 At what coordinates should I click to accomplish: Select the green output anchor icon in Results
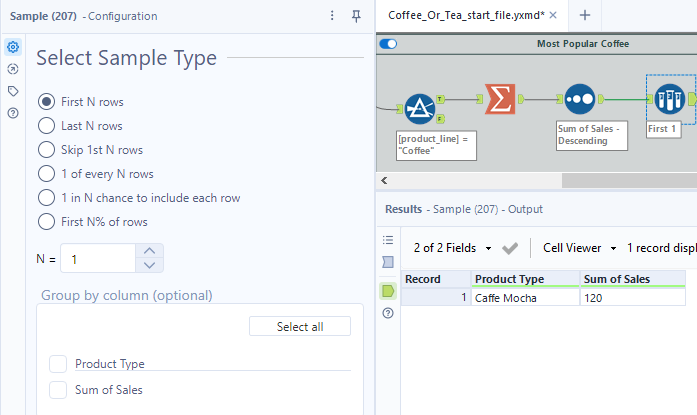388,291
